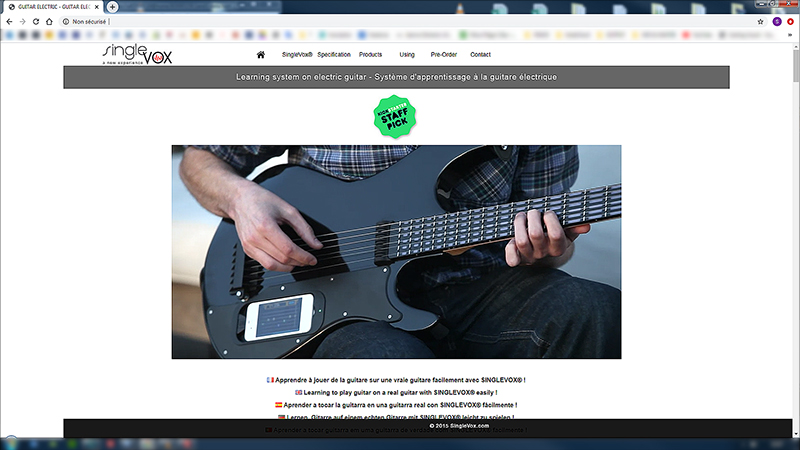Click the Kickstarter Staff Pick badge
Image resolution: width=800 pixels, height=450 pixels.
point(395,116)
